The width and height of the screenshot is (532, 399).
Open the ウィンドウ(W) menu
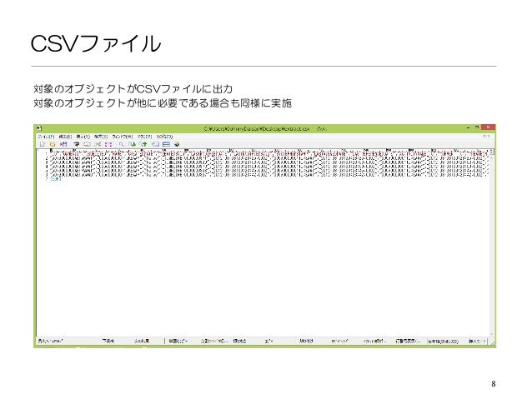[x=123, y=137]
